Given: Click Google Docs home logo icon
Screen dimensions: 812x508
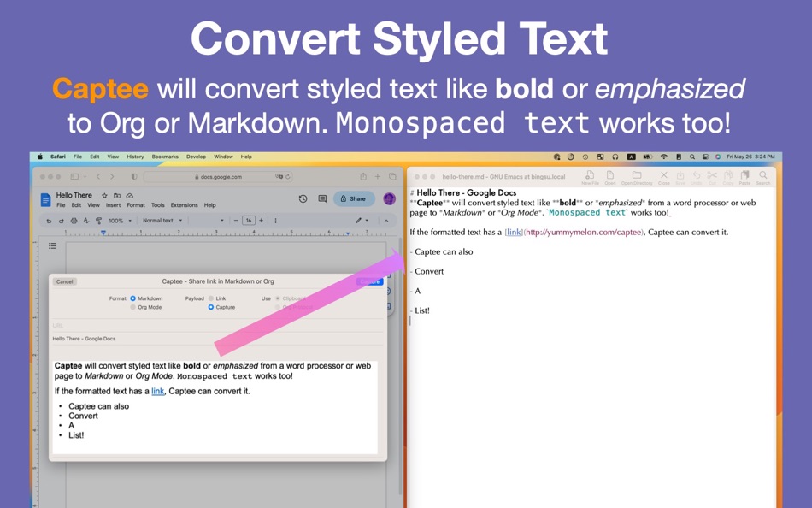Looking at the screenshot, I should click(45, 199).
